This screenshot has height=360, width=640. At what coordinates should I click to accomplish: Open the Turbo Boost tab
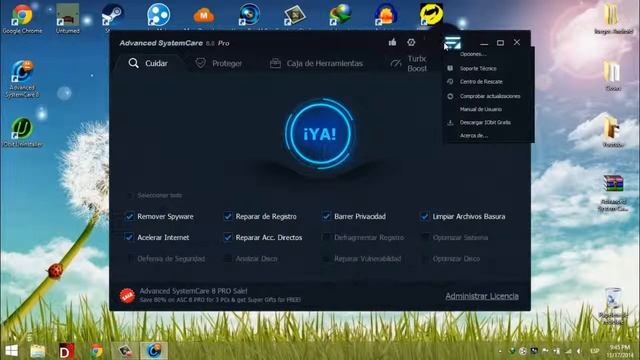pyautogui.click(x=409, y=63)
